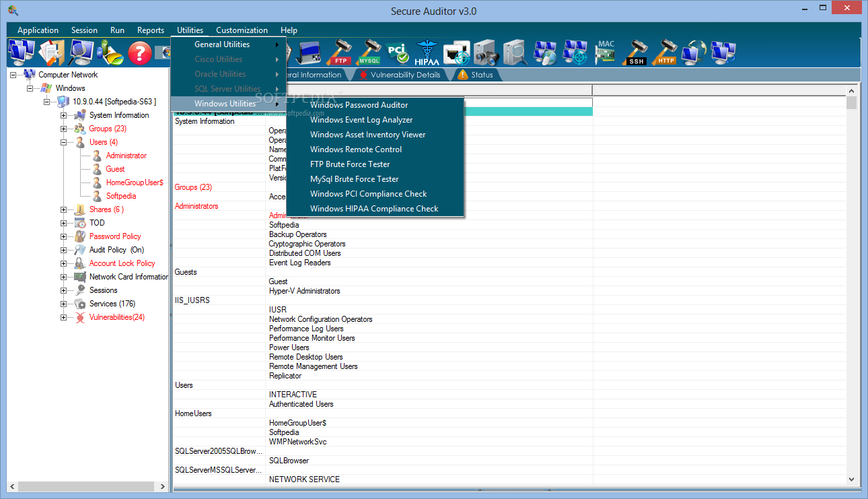Click the server with binoculars icon
The height and width of the screenshot is (499, 868).
tap(486, 53)
